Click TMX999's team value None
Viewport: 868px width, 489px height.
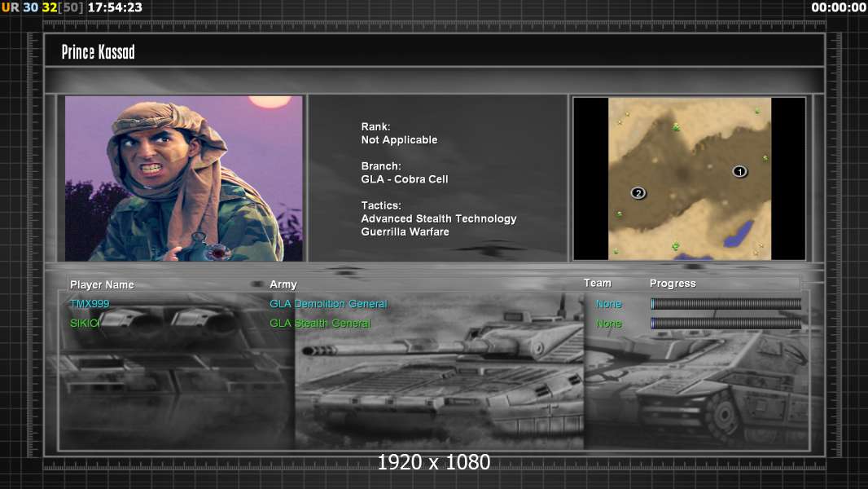pyautogui.click(x=608, y=304)
